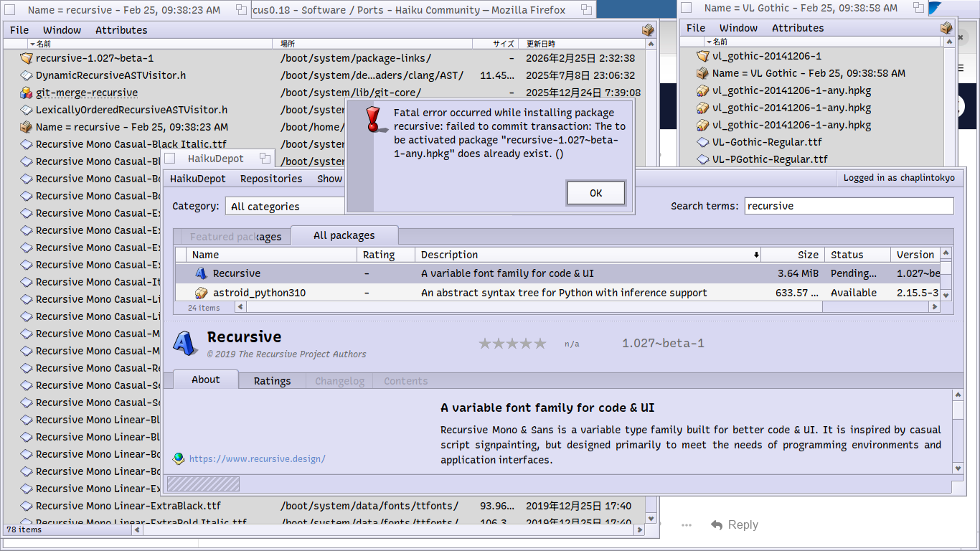Click the globe icon beside the recursive.design link
The width and height of the screenshot is (980, 551).
point(179,458)
